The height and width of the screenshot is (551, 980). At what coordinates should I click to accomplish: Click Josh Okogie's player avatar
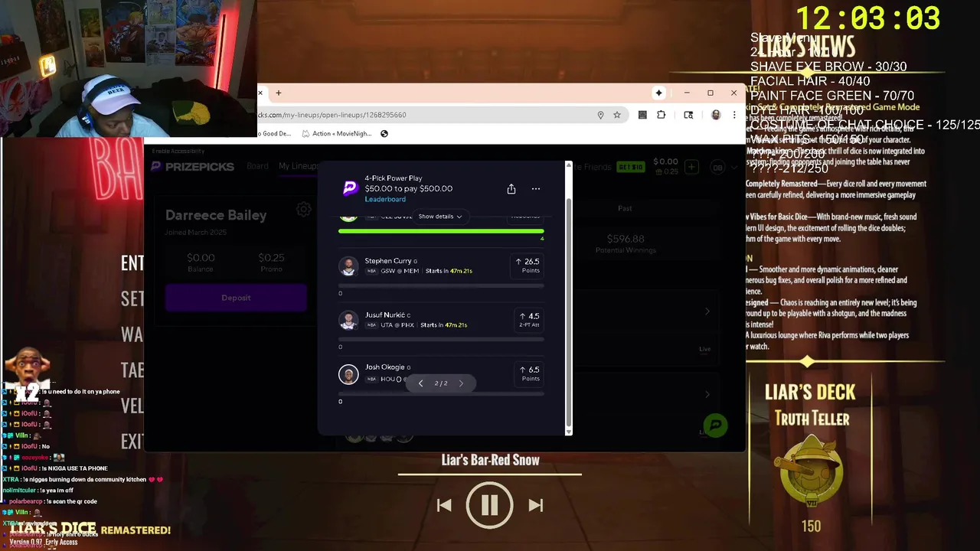point(348,374)
